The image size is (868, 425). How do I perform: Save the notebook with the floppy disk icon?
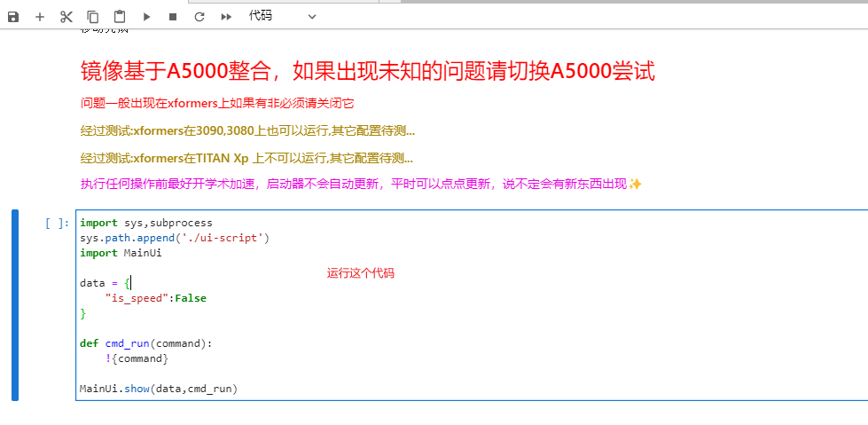(x=13, y=16)
